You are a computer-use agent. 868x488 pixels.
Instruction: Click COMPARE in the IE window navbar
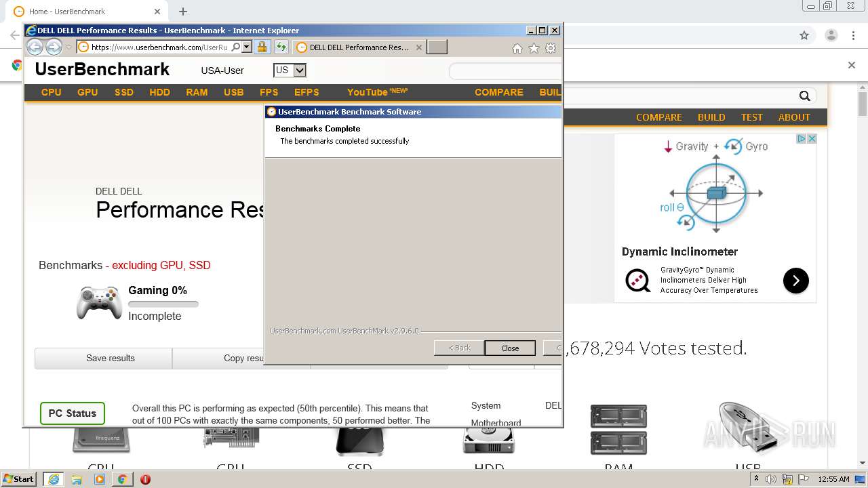coord(499,92)
